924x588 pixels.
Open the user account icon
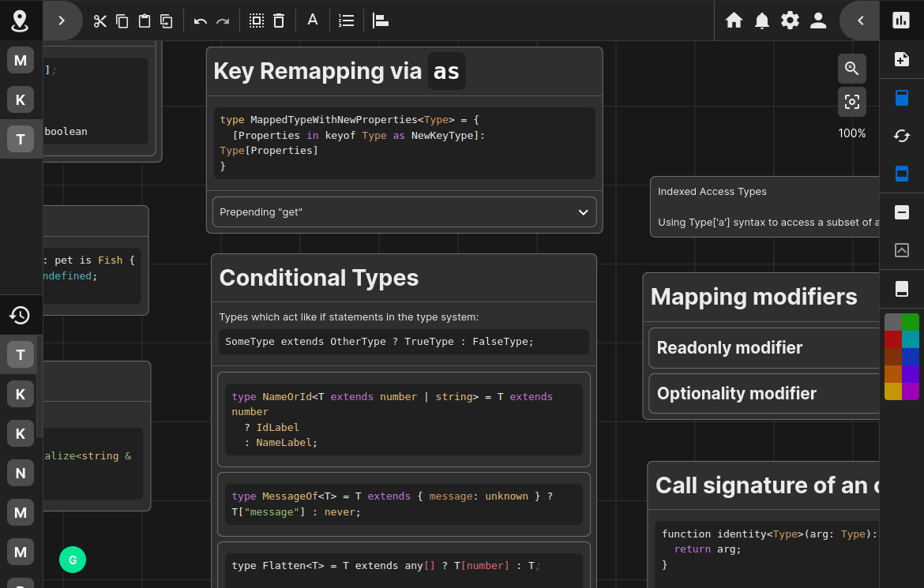(x=818, y=21)
